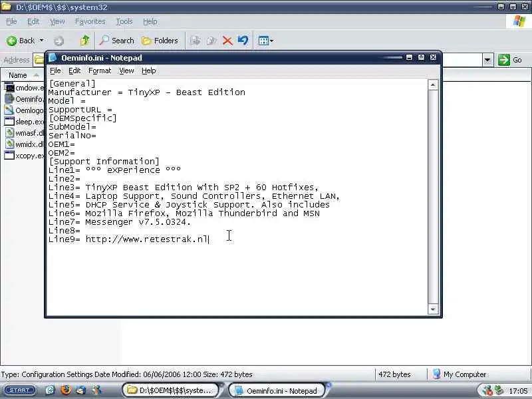532x399 pixels.
Task: Open Notepad Format menu
Action: pyautogui.click(x=100, y=70)
